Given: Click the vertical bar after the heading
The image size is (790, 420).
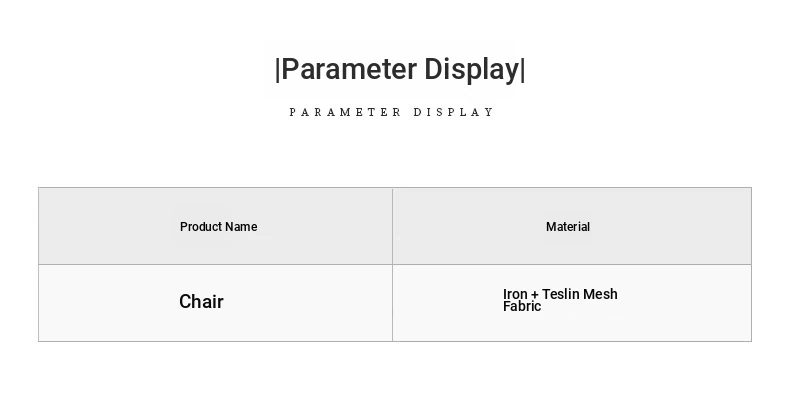Looking at the screenshot, I should click(x=522, y=69).
